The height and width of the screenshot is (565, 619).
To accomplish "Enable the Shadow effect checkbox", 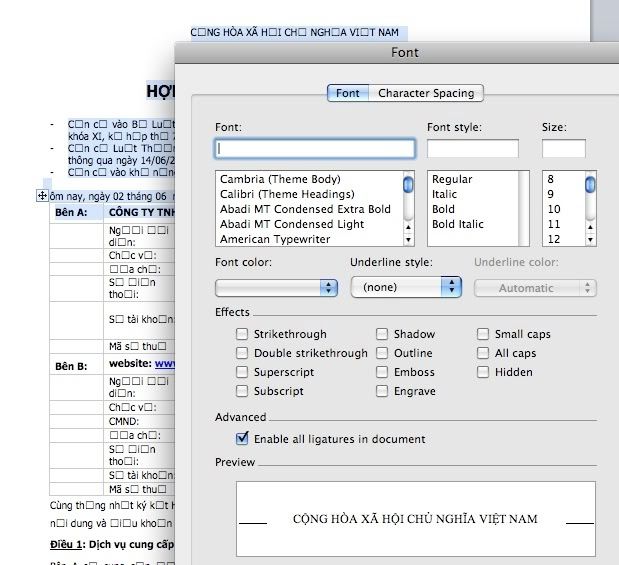I will [x=382, y=334].
